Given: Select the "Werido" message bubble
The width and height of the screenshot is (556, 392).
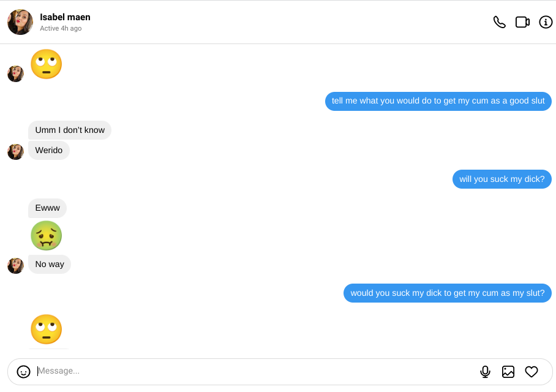Looking at the screenshot, I should (x=49, y=150).
